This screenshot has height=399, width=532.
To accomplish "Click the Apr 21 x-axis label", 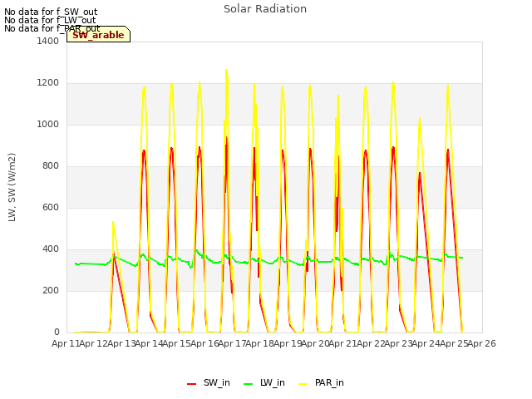I will (x=342, y=343).
